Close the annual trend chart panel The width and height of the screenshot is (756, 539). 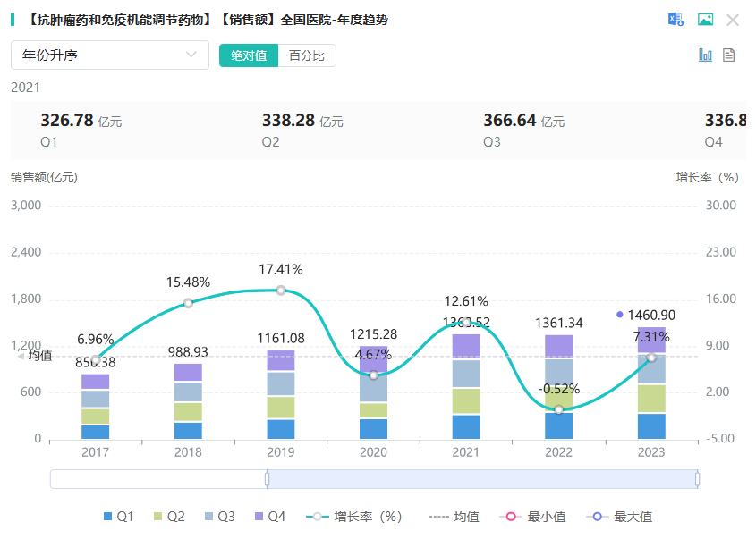pyautogui.click(x=733, y=20)
